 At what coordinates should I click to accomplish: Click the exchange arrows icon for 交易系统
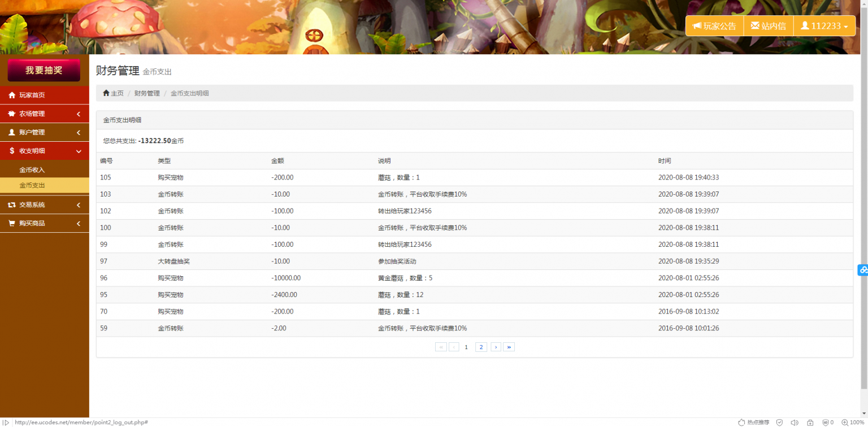12,205
